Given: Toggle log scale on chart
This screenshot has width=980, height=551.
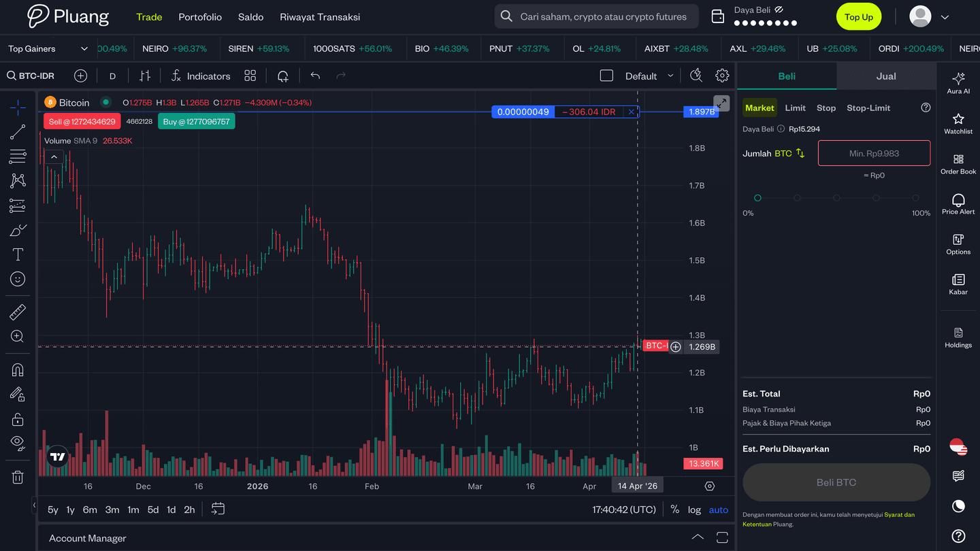Looking at the screenshot, I should (x=694, y=510).
